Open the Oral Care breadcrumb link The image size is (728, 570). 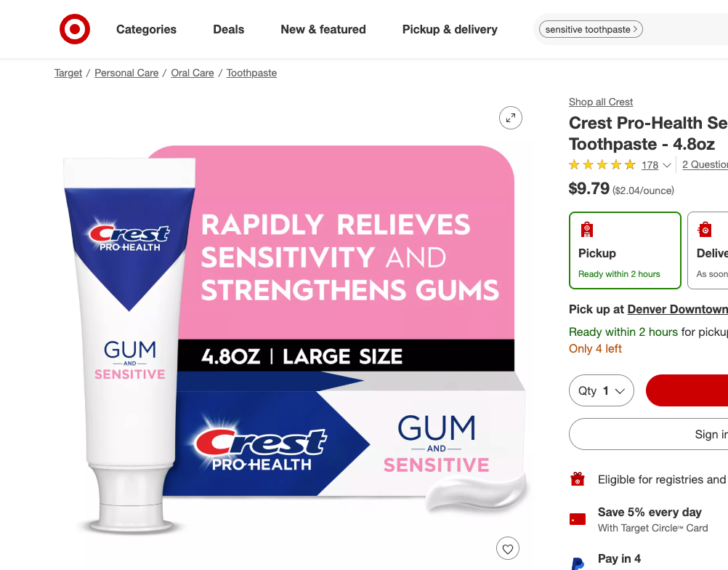point(193,73)
